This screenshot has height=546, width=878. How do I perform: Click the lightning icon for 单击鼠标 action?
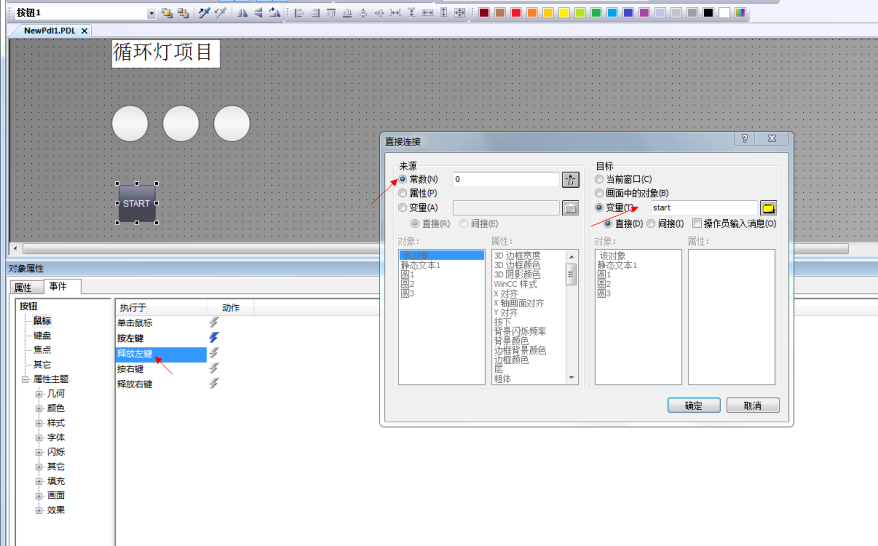click(x=213, y=323)
